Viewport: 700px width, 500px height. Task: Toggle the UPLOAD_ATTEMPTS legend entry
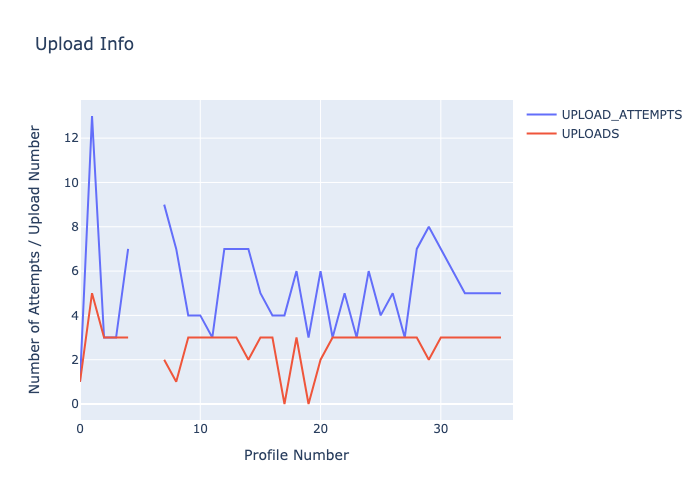[x=621, y=114]
